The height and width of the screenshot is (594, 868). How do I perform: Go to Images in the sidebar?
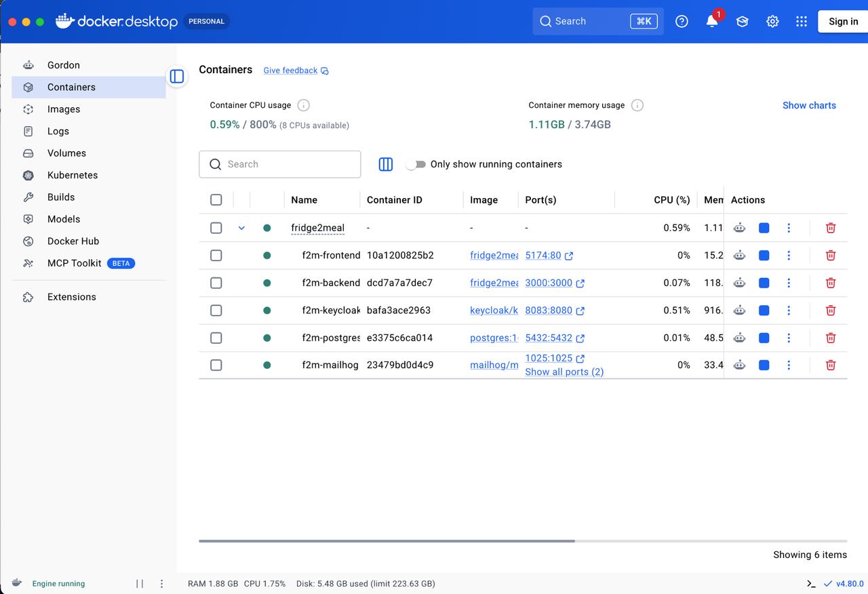coord(89,109)
